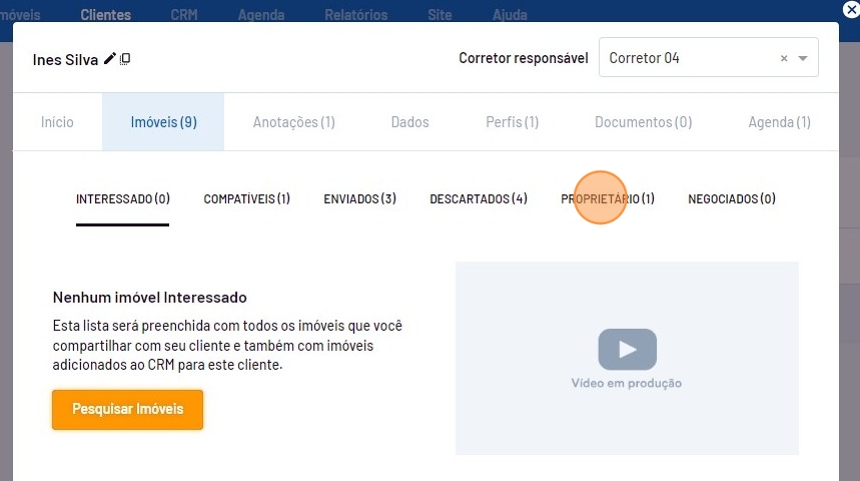Viewport: 860px width, 481px height.
Task: Show the COMPATÍVEIS (1) list
Action: click(246, 199)
